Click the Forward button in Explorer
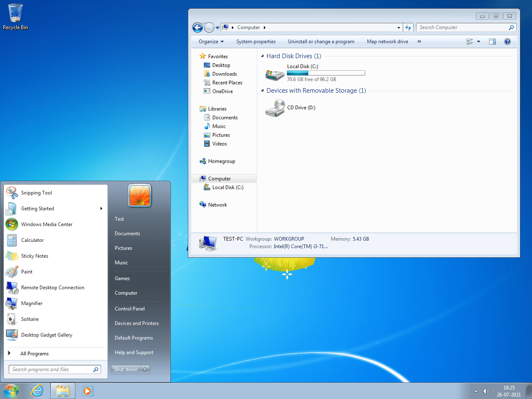Image resolution: width=532 pixels, height=399 pixels. click(x=209, y=27)
